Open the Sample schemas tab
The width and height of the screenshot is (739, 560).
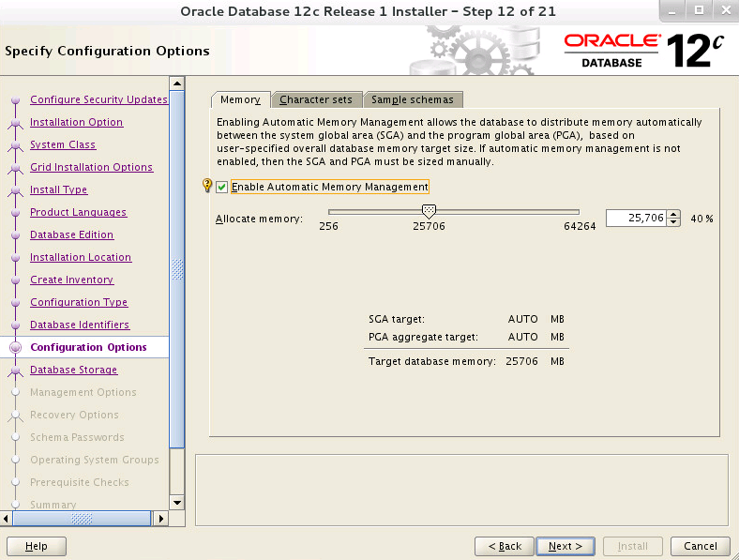(x=413, y=100)
